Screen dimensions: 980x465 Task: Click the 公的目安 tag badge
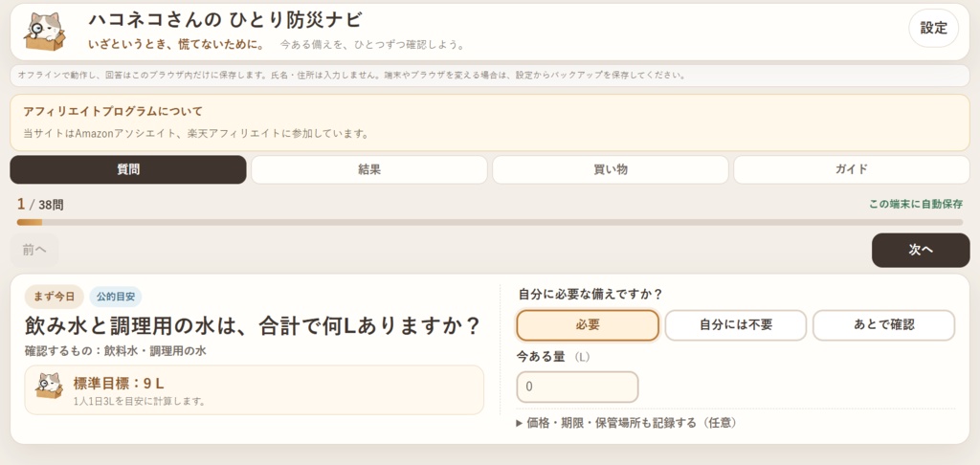(x=116, y=297)
